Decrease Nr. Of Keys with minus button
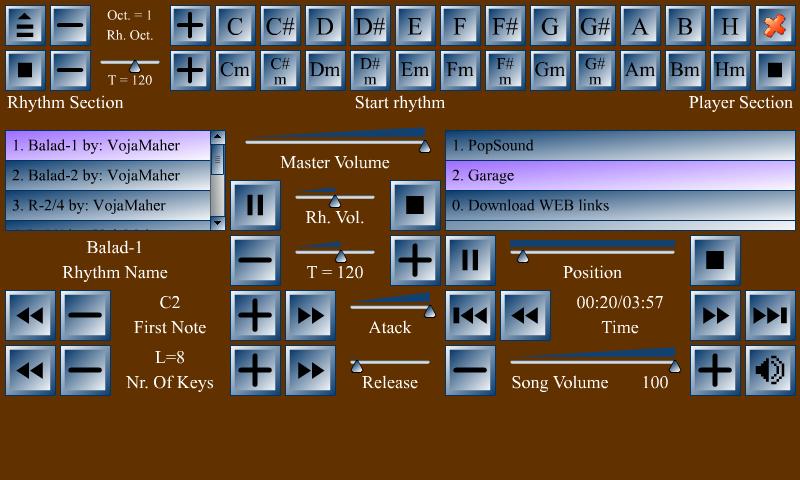 click(85, 370)
